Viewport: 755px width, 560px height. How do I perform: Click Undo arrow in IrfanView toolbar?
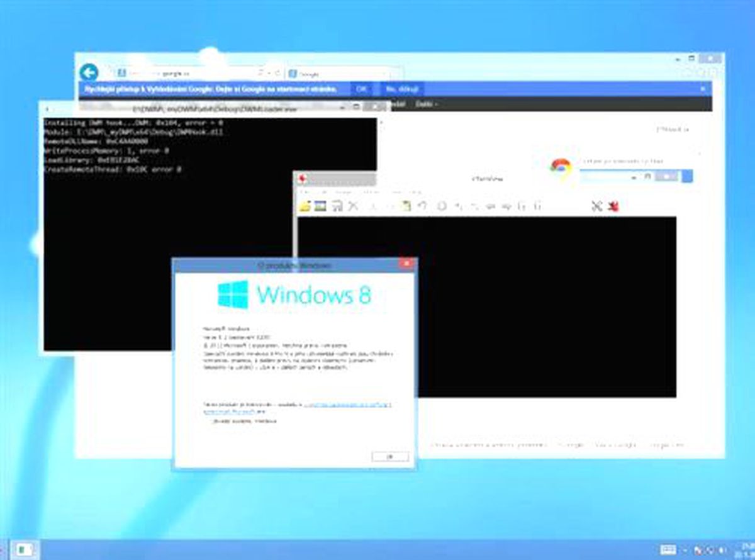(423, 206)
